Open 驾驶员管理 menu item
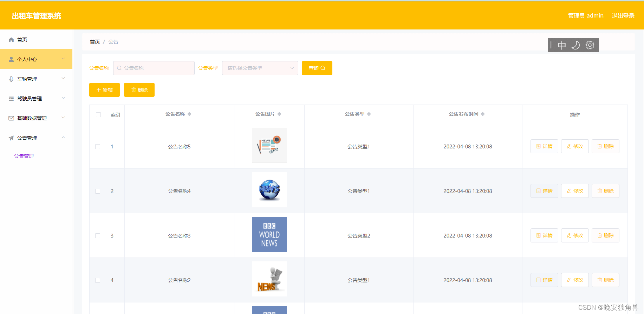The width and height of the screenshot is (644, 314). click(x=36, y=99)
